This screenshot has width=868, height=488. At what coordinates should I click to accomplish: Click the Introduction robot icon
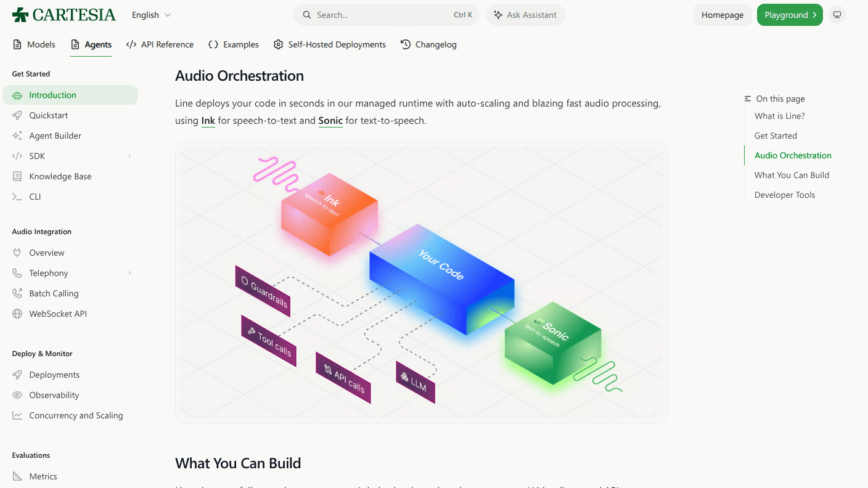17,95
